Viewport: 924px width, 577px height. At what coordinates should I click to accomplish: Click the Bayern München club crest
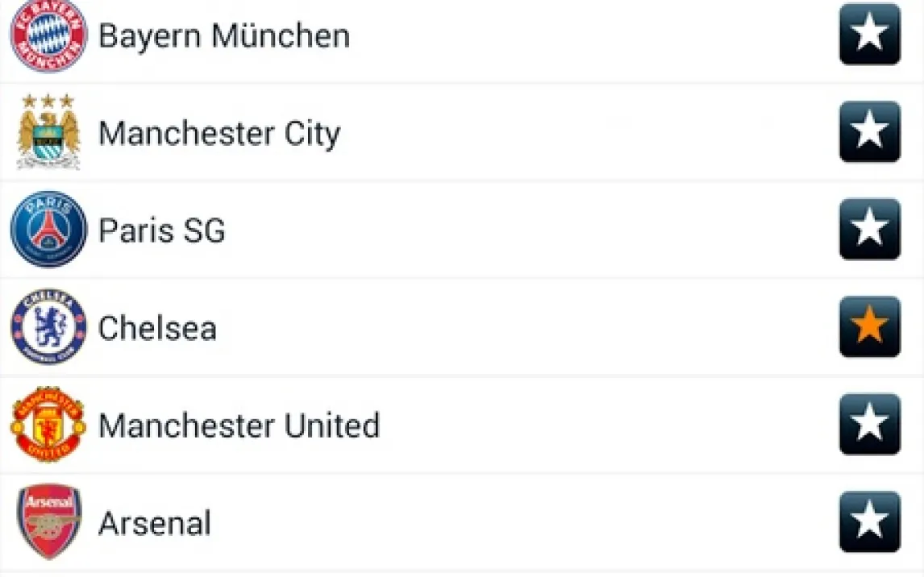point(48,35)
